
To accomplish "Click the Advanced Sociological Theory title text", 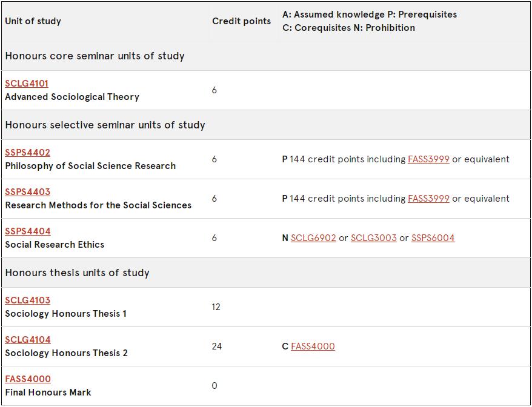I will tap(72, 97).
